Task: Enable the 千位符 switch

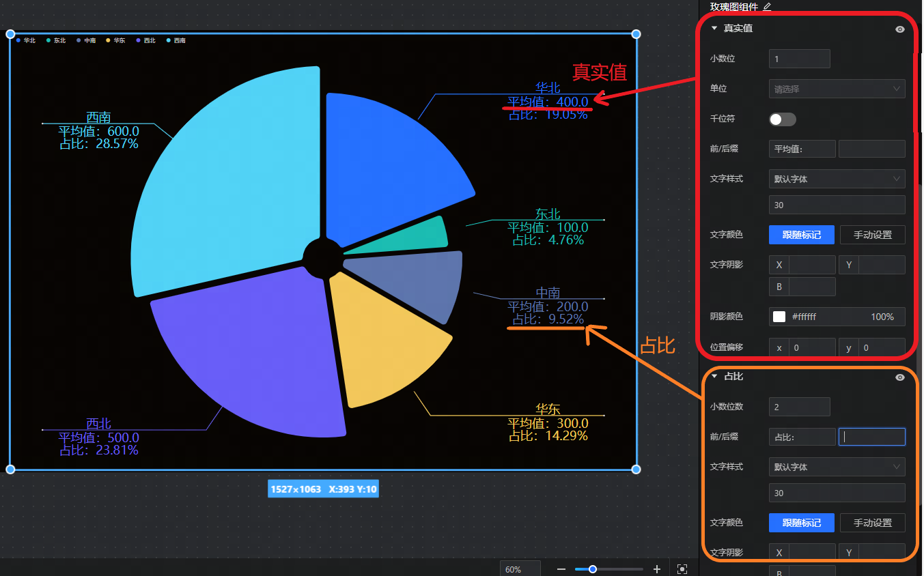Action: coord(783,119)
